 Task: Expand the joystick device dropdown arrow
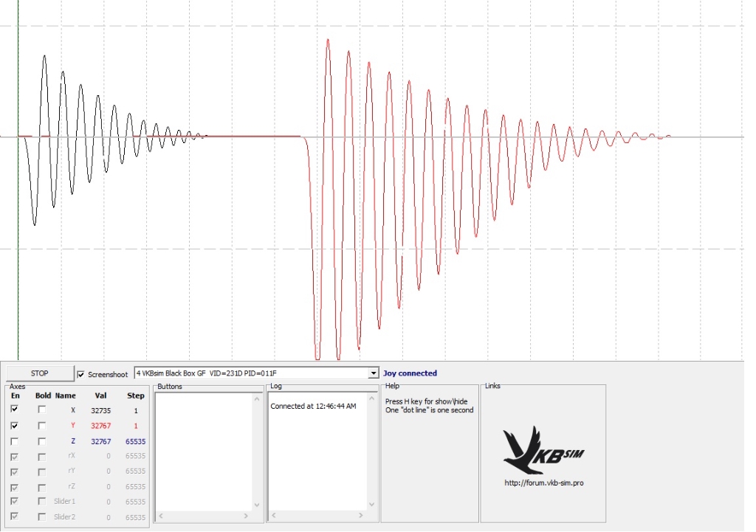tap(373, 374)
